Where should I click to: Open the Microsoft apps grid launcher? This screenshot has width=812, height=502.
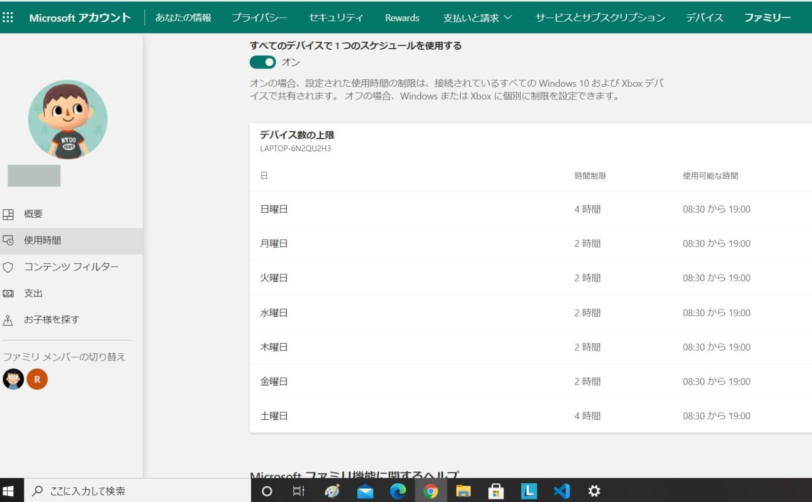(8, 18)
